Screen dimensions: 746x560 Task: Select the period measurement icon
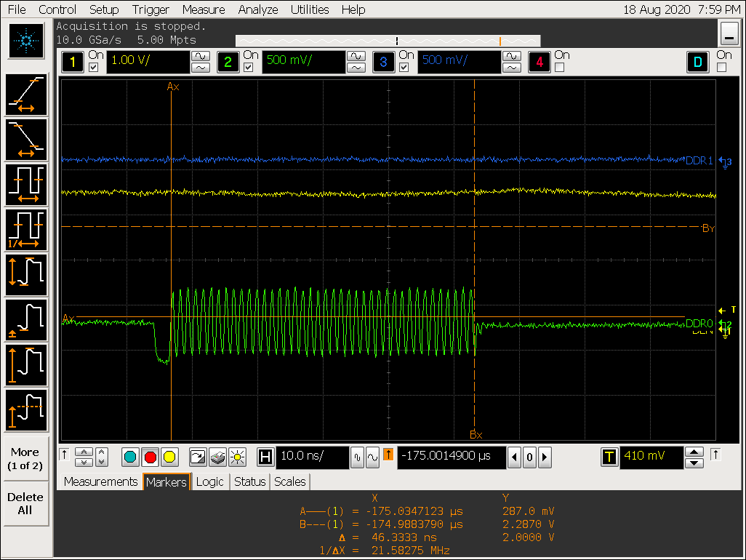pos(26,185)
